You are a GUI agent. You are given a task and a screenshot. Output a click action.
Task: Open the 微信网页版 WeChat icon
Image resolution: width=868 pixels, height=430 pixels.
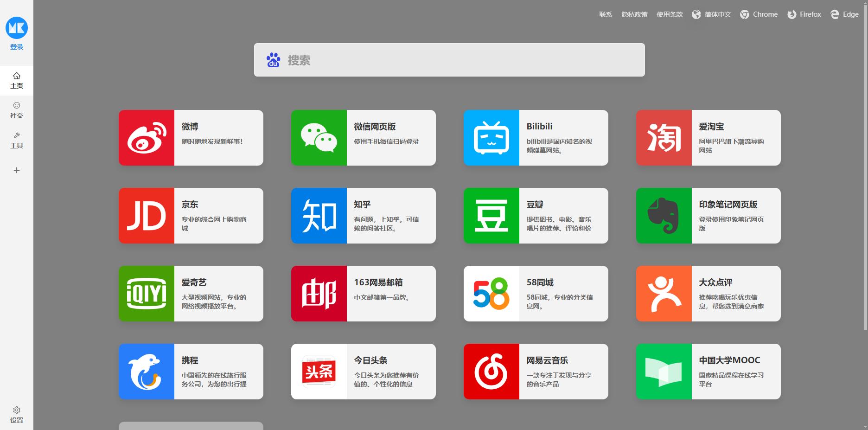tap(319, 138)
